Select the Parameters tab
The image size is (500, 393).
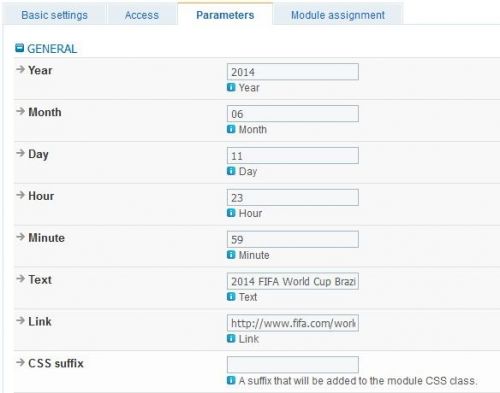pyautogui.click(x=225, y=15)
